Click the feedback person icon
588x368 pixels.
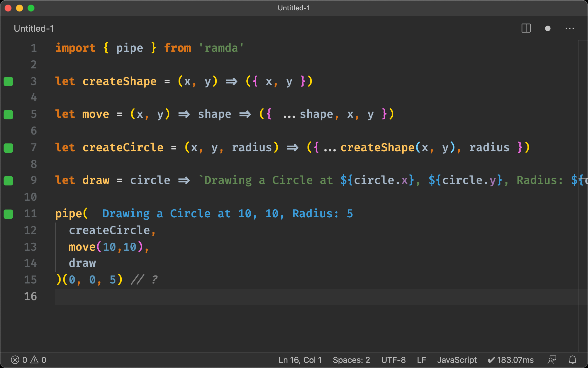tap(552, 360)
